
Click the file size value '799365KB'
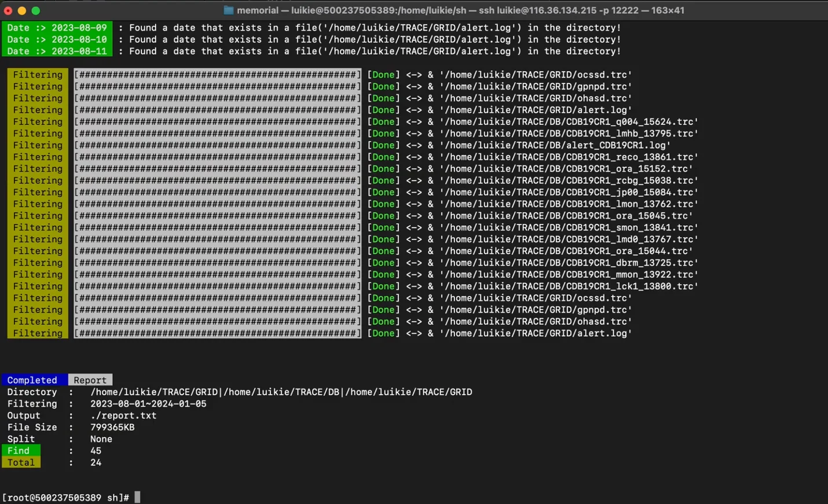click(112, 427)
